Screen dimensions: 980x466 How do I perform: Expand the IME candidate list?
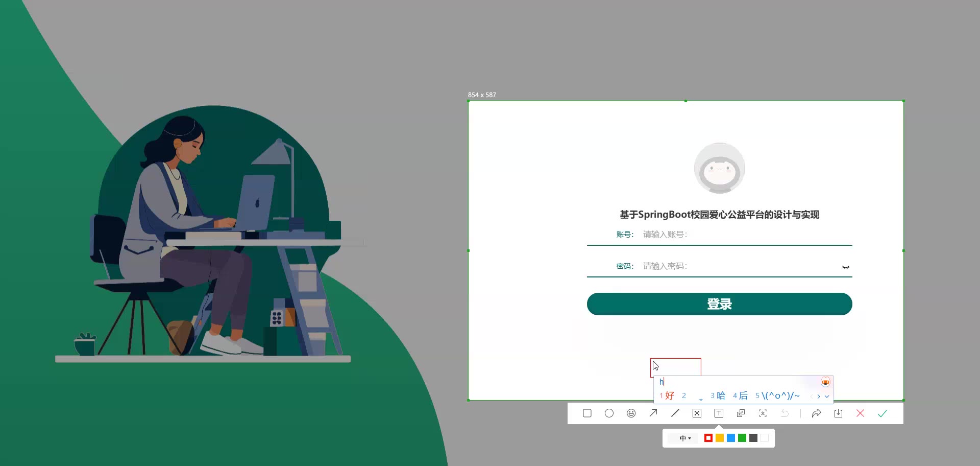click(x=827, y=396)
